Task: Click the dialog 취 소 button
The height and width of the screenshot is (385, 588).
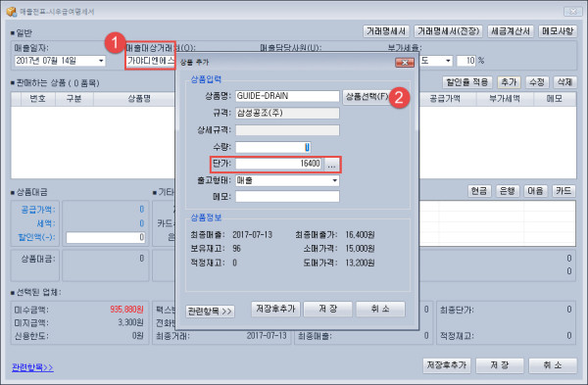Action: 380,309
